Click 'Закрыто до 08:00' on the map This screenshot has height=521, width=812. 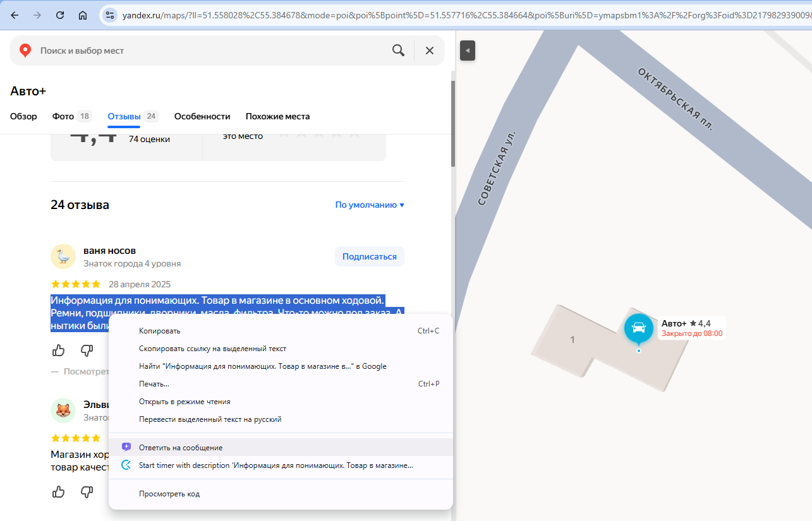pyautogui.click(x=692, y=333)
